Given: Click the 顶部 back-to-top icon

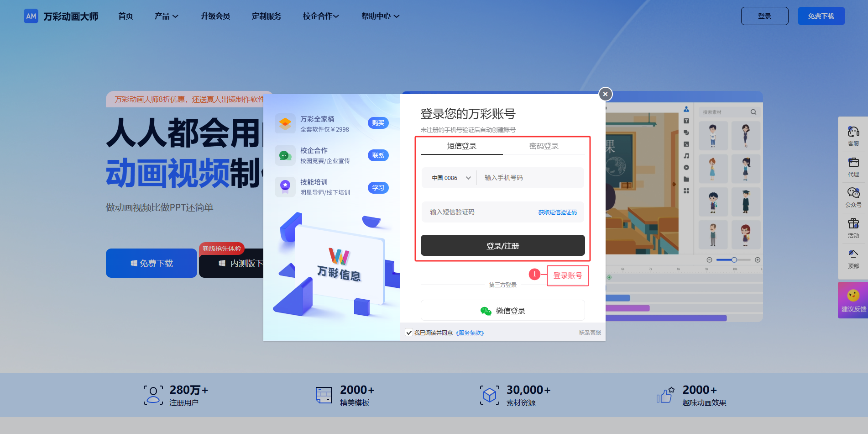Looking at the screenshot, I should click(x=853, y=254).
